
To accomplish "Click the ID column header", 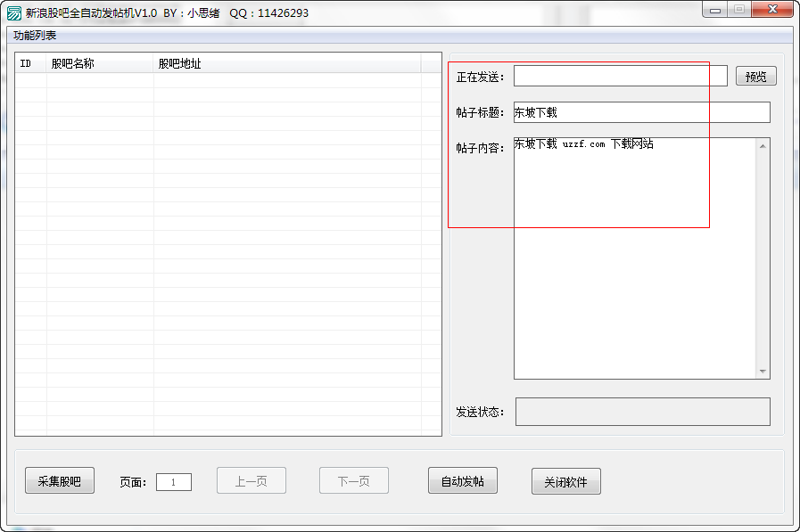I will pos(30,63).
